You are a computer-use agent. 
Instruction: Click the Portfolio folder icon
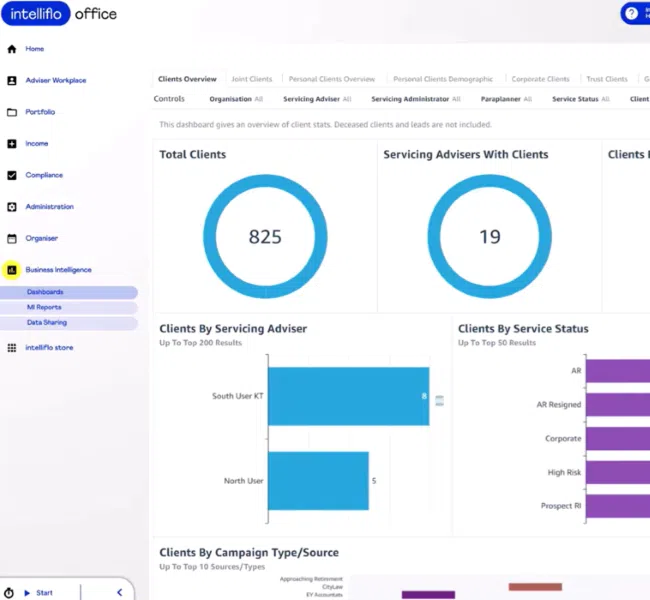pyautogui.click(x=12, y=112)
